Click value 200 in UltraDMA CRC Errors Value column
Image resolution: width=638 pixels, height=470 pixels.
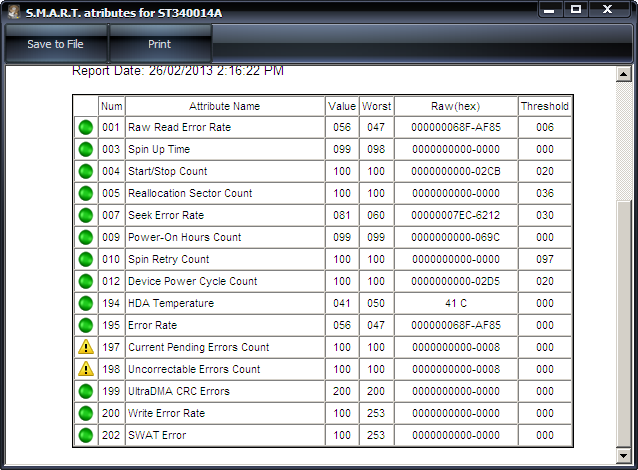(x=342, y=391)
